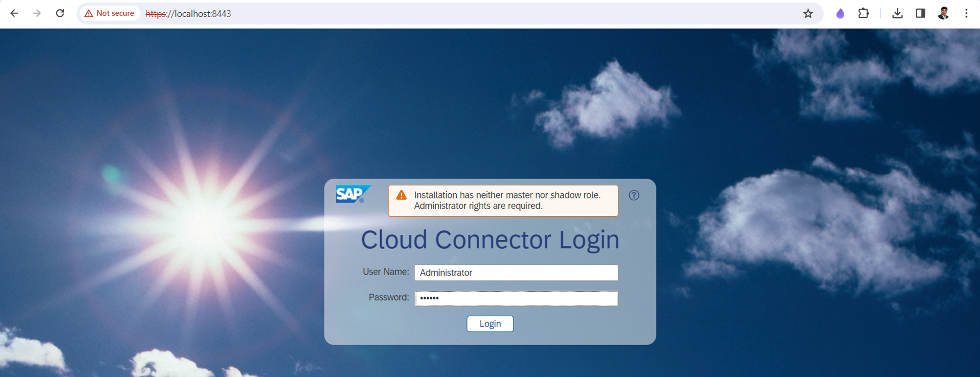Open the Extensions puzzle menu
Viewport: 980px width, 377px height.
(x=863, y=13)
